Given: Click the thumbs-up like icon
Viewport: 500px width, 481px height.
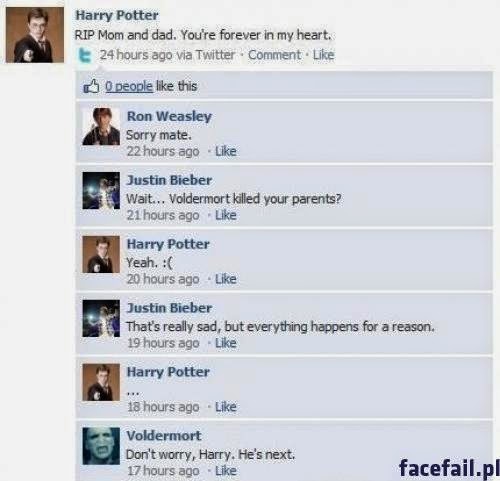Looking at the screenshot, I should pyautogui.click(x=91, y=86).
